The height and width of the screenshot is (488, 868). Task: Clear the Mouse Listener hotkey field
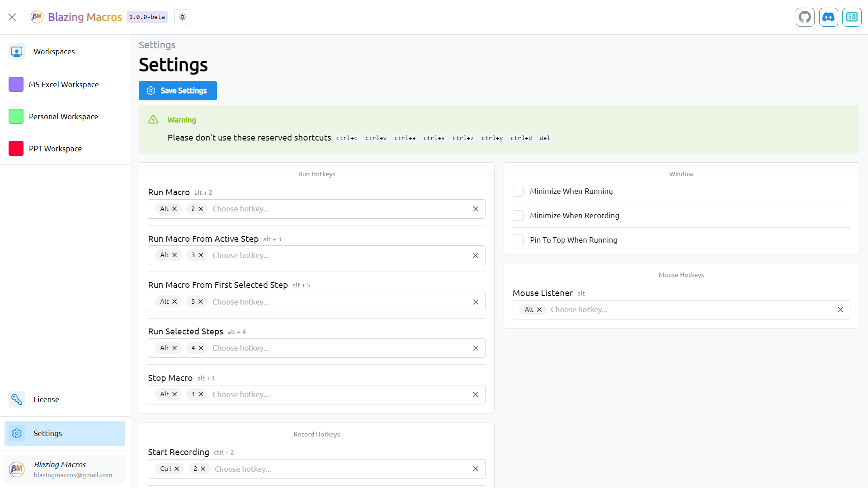pyautogui.click(x=840, y=310)
